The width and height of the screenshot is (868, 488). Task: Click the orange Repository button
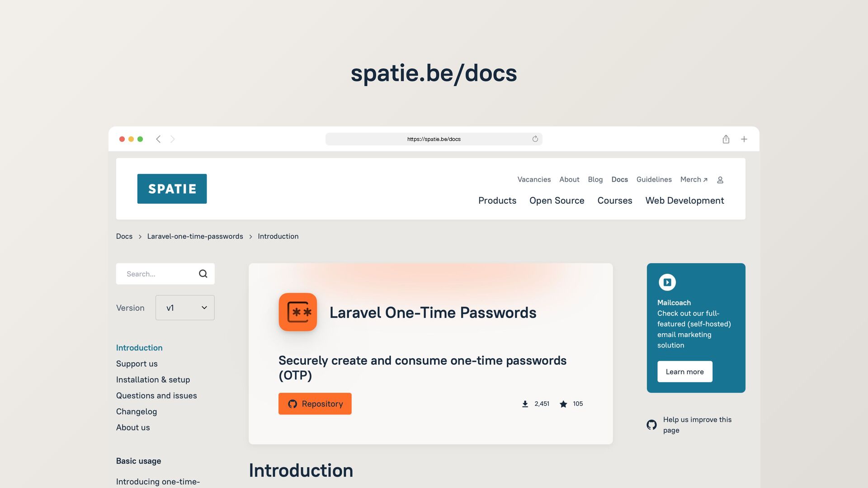[x=315, y=404]
